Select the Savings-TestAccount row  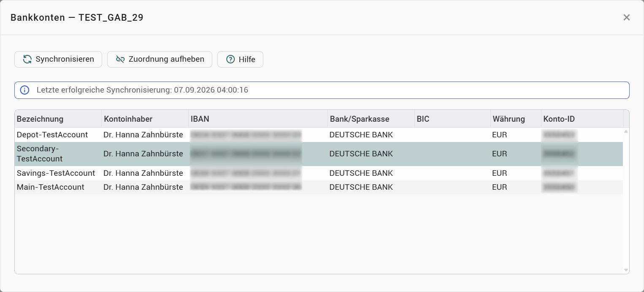point(319,173)
